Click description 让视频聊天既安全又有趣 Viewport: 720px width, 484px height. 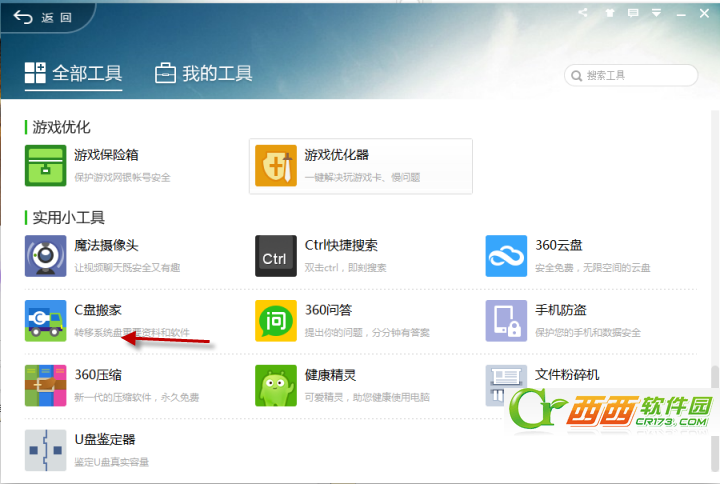(127, 267)
